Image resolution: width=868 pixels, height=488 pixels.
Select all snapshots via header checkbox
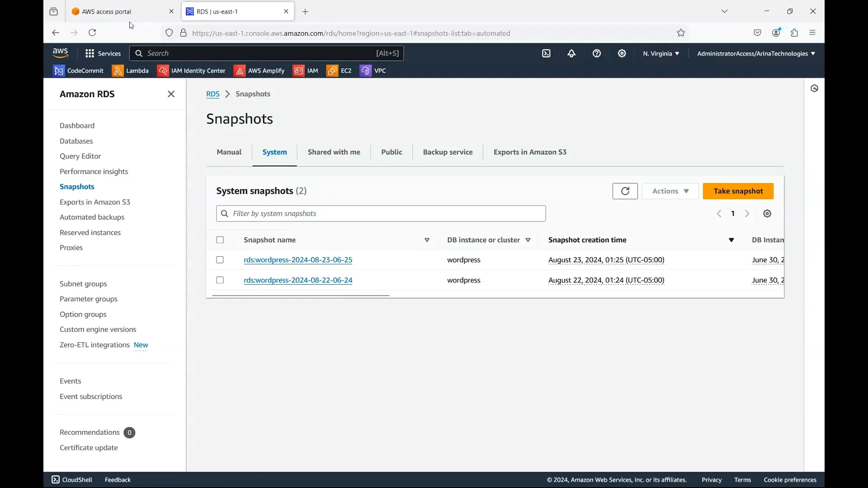click(x=220, y=240)
